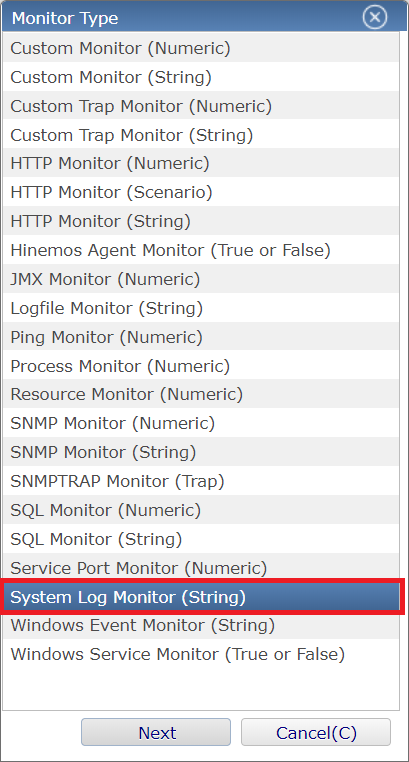Viewport: 409px width, 762px height.
Task: Pick SQL Monitor (String)
Action: tap(201, 539)
